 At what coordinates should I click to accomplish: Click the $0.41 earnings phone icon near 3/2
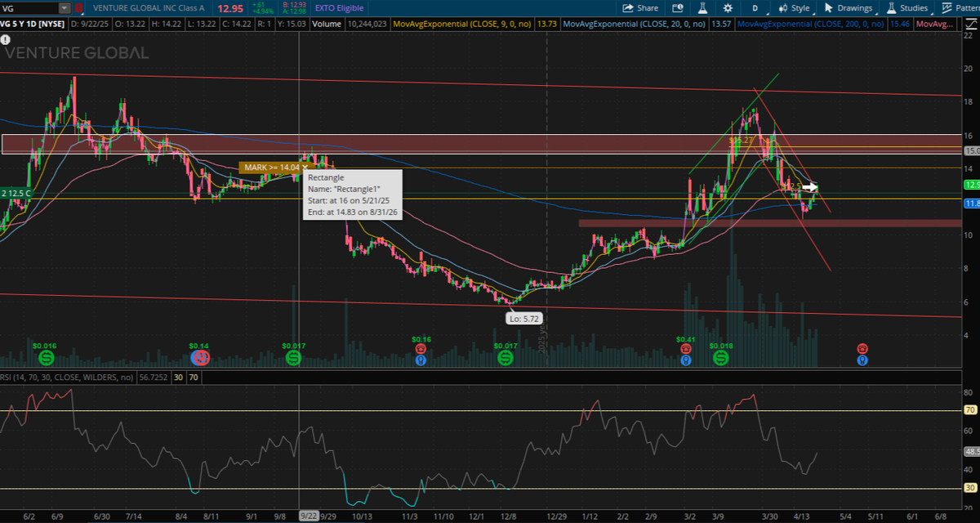(x=686, y=349)
